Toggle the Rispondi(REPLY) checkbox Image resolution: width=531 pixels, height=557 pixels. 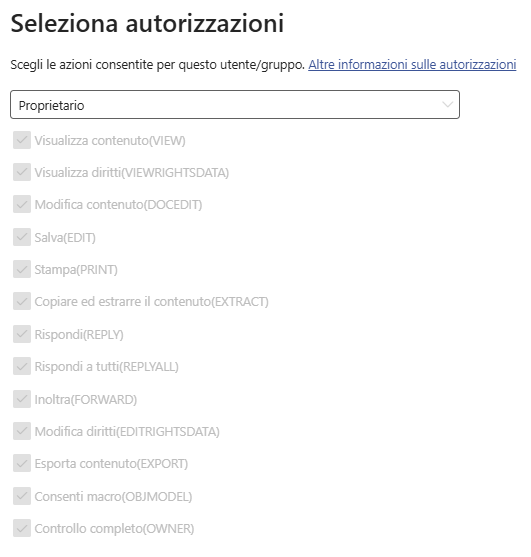[22, 334]
